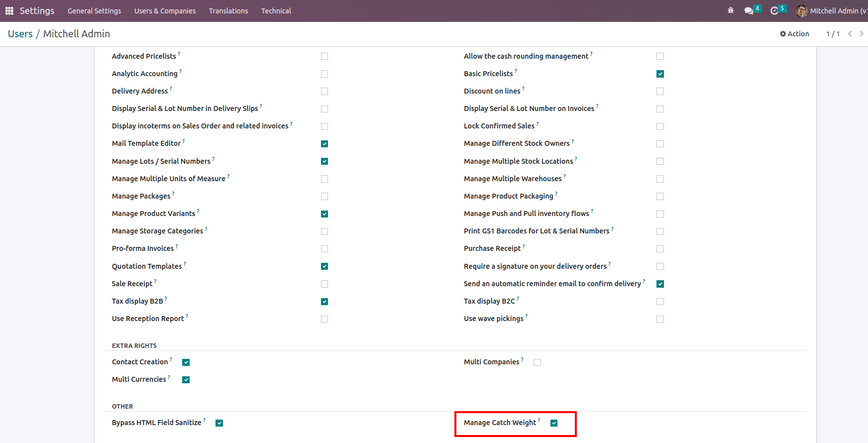Screen dimensions: 868x443
Task: Click the debug bug icon
Action: (x=731, y=10)
